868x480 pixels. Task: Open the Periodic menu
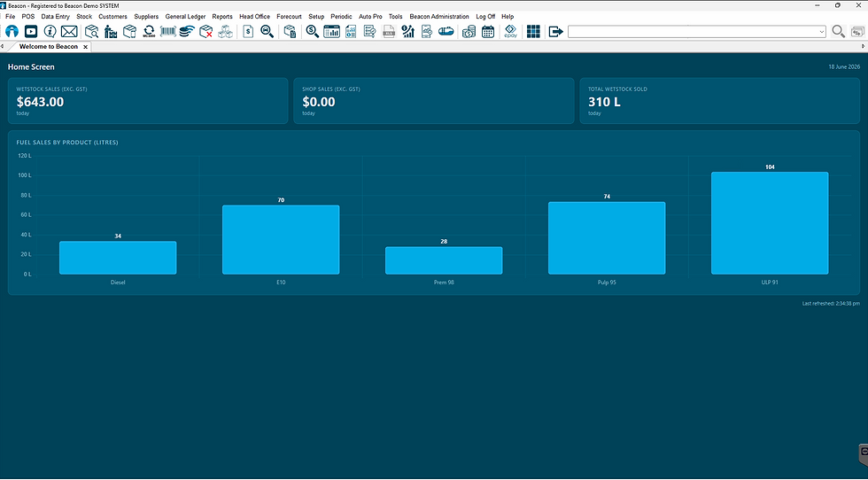click(342, 17)
